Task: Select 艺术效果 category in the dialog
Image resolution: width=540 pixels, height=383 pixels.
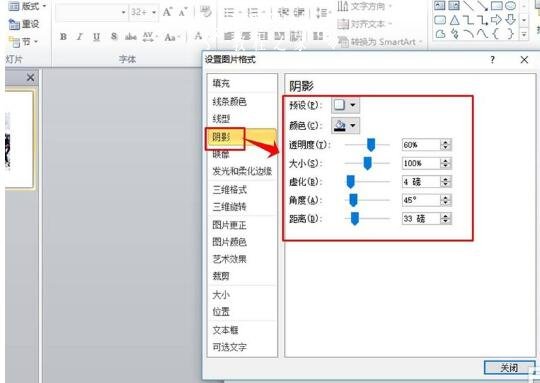Action: pos(242,259)
